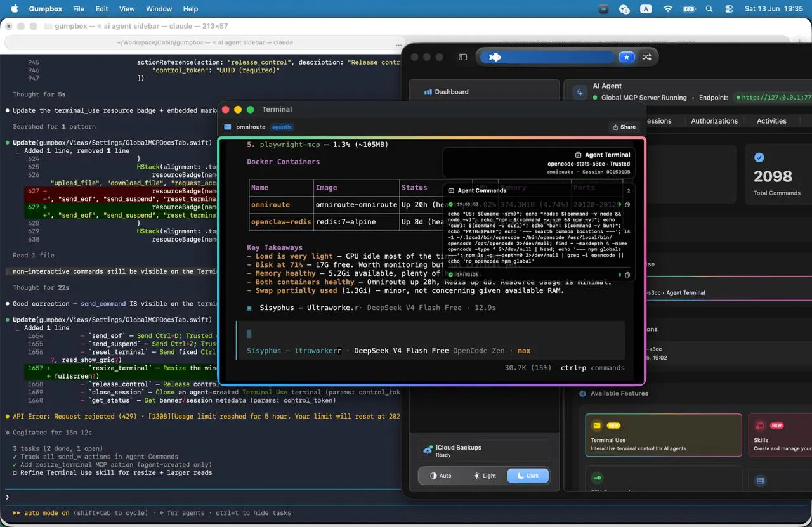This screenshot has width=812, height=527.
Task: Toggle the sidebar panel icon
Action: click(462, 57)
